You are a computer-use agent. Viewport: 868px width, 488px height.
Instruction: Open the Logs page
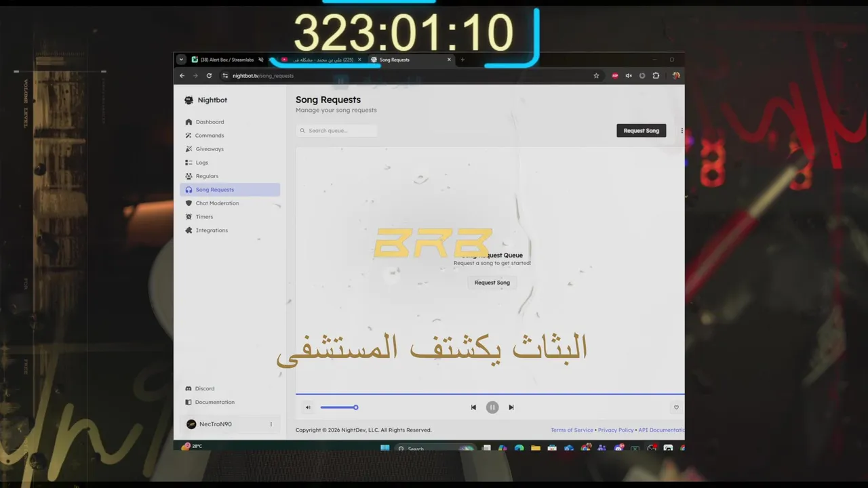230,163
